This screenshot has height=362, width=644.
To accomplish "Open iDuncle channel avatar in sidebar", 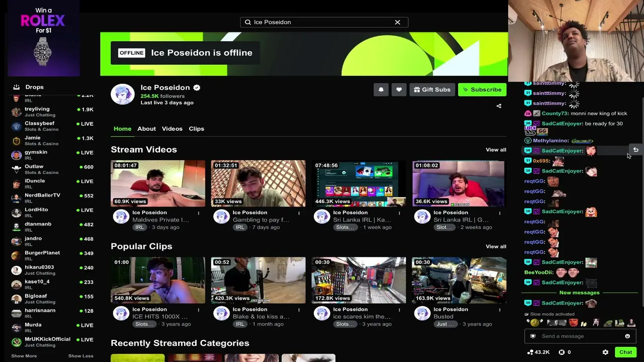I will tap(17, 184).
